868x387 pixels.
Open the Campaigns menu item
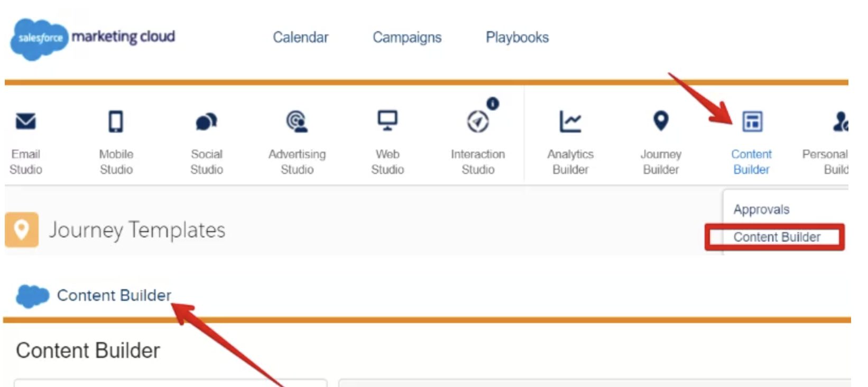click(407, 38)
